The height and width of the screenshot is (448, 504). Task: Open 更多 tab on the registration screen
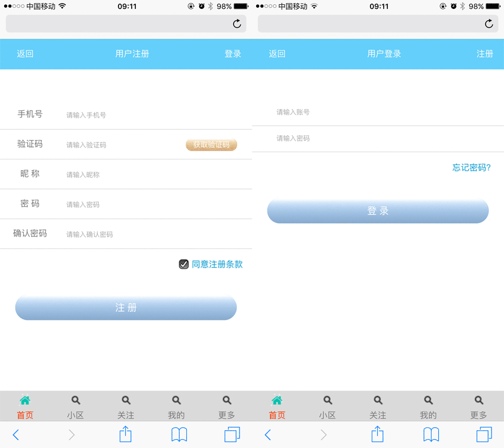pos(227,407)
